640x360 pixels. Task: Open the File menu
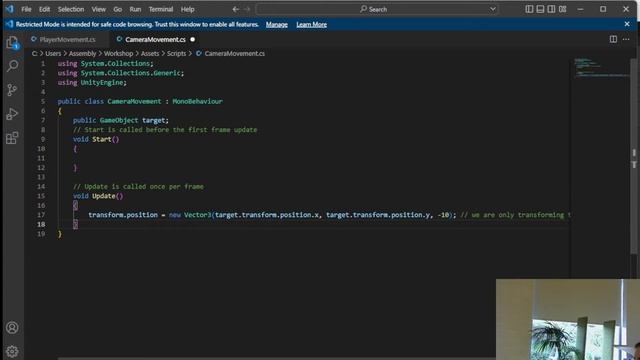[x=26, y=9]
